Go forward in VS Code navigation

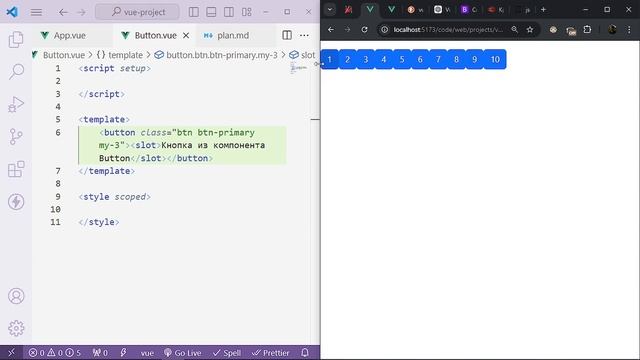pos(81,12)
